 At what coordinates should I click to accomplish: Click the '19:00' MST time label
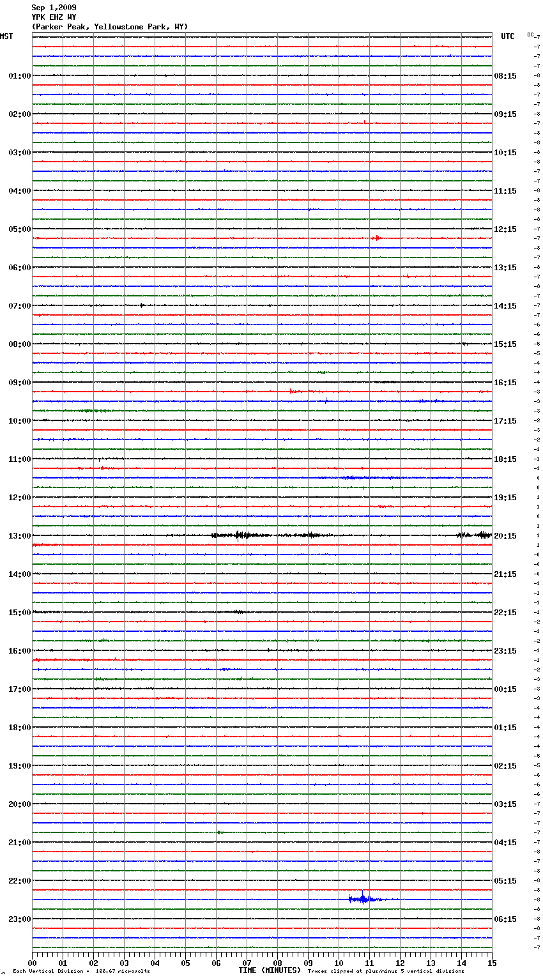[20, 766]
